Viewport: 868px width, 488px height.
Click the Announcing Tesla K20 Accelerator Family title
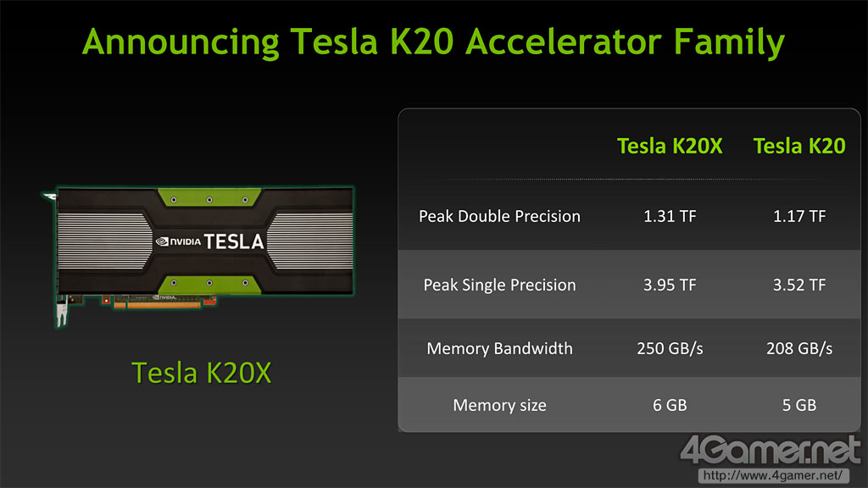pos(433,41)
